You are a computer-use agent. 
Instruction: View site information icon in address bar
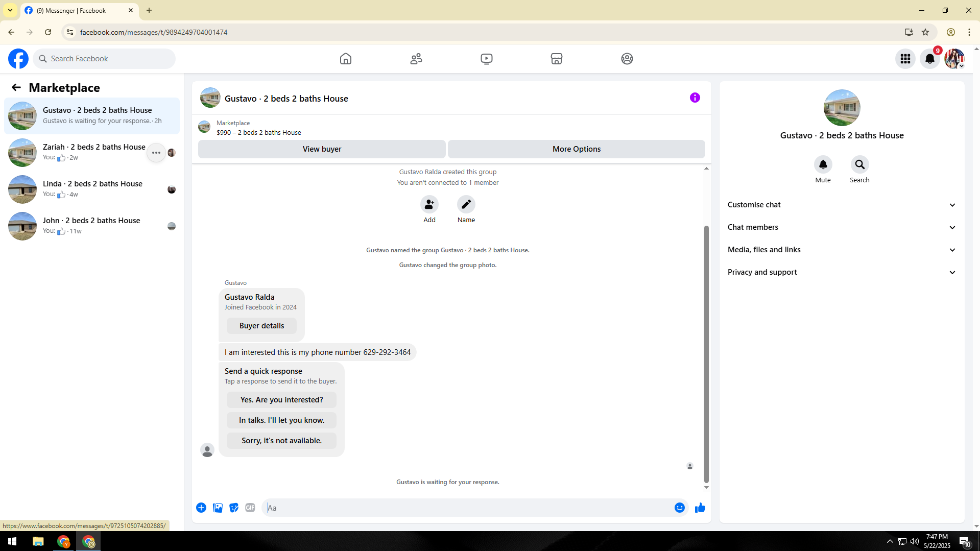pos(70,32)
